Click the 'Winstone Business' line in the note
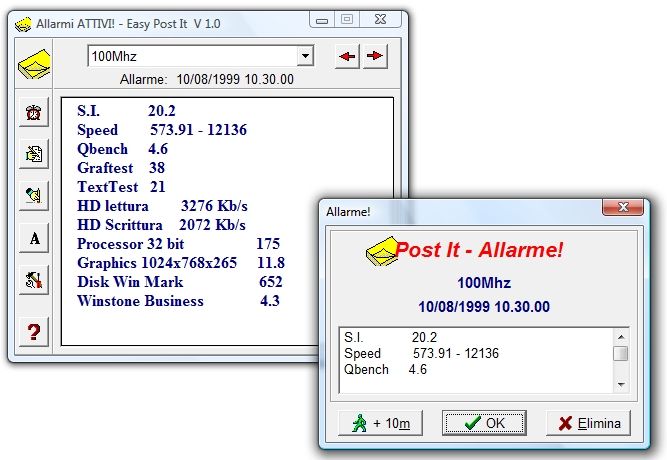This screenshot has height=460, width=667. coord(178,301)
